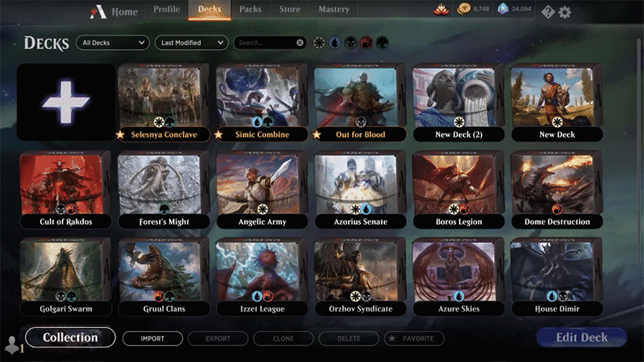Select the Izzet League deck box

click(x=262, y=277)
